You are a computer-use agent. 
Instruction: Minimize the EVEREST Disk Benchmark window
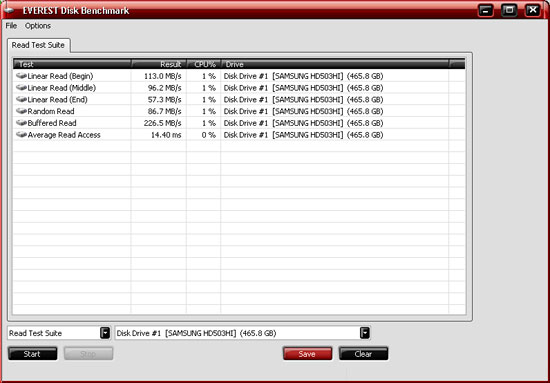(485, 10)
